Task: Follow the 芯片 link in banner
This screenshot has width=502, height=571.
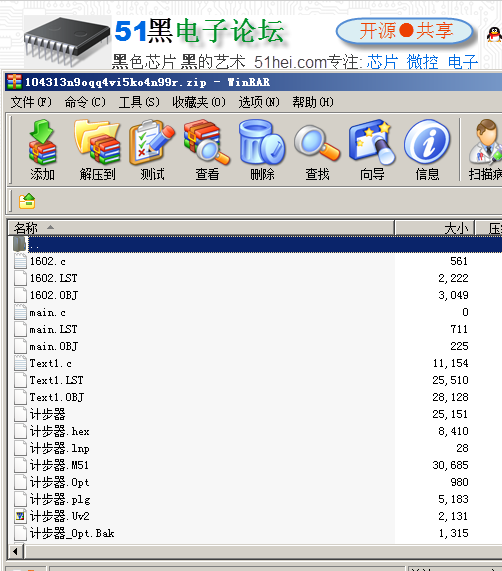Action: pyautogui.click(x=382, y=62)
